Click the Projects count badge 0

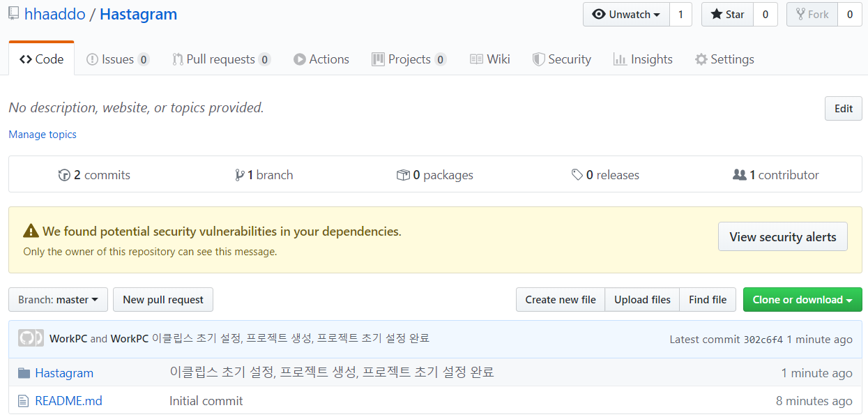point(440,60)
